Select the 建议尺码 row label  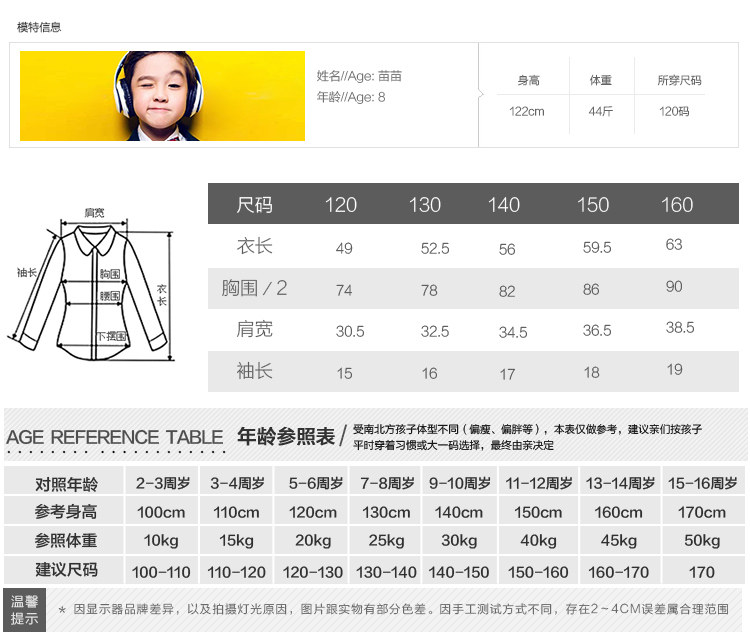[x=66, y=570]
